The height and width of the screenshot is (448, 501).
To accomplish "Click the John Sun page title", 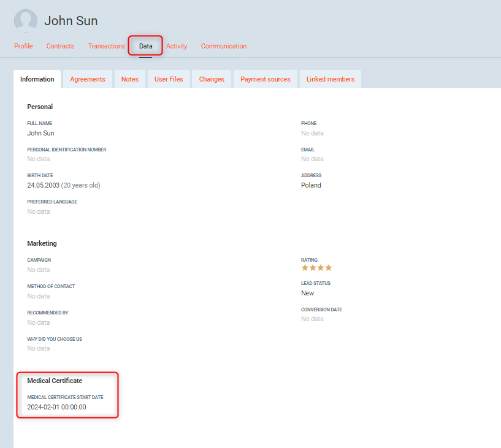I will coord(71,21).
